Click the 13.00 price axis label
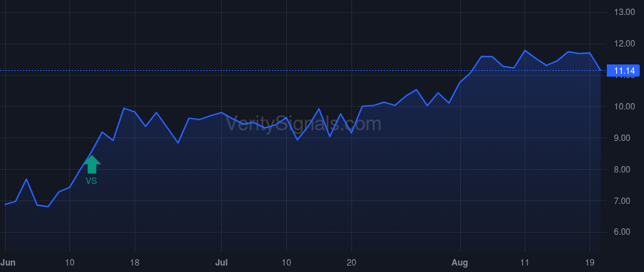 [x=624, y=12]
